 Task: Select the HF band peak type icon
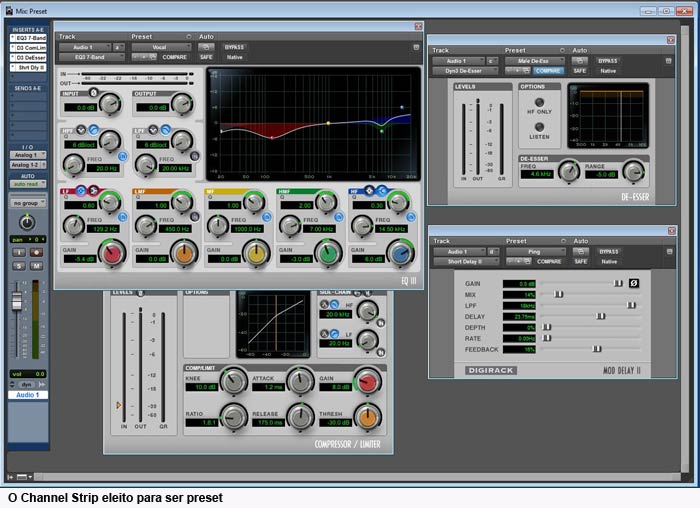coord(369,191)
